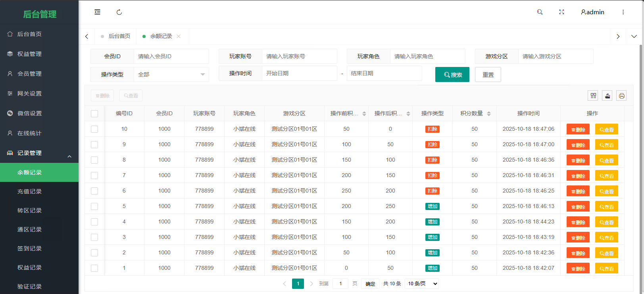Open column filter grid icon
The width and height of the screenshot is (644, 294).
click(593, 95)
